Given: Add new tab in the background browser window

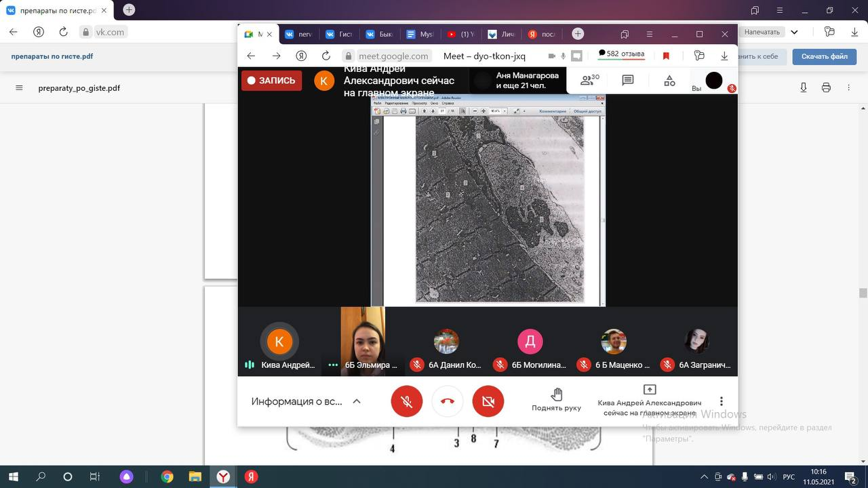Looking at the screenshot, I should point(129,9).
